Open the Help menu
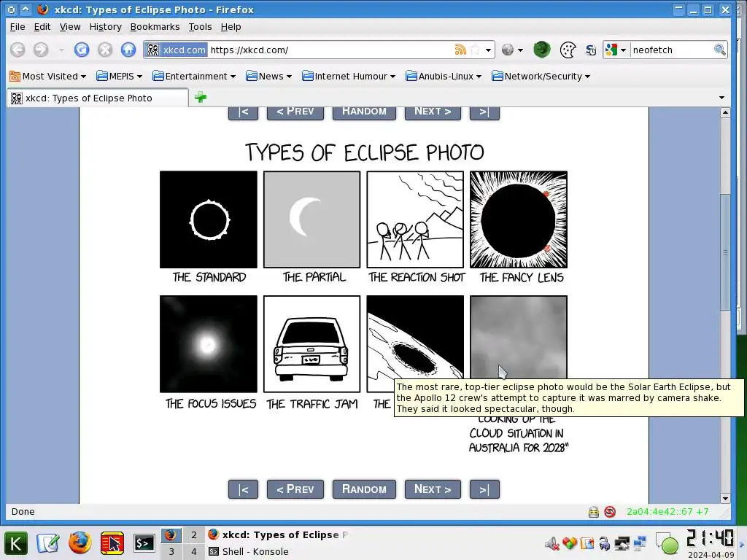This screenshot has width=747, height=560. pyautogui.click(x=231, y=27)
